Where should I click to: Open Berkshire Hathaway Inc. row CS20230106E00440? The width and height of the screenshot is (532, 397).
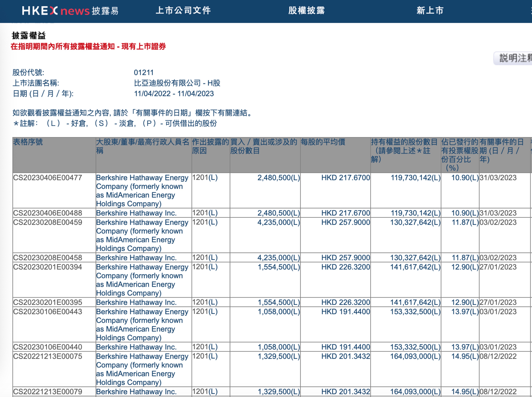(136, 347)
